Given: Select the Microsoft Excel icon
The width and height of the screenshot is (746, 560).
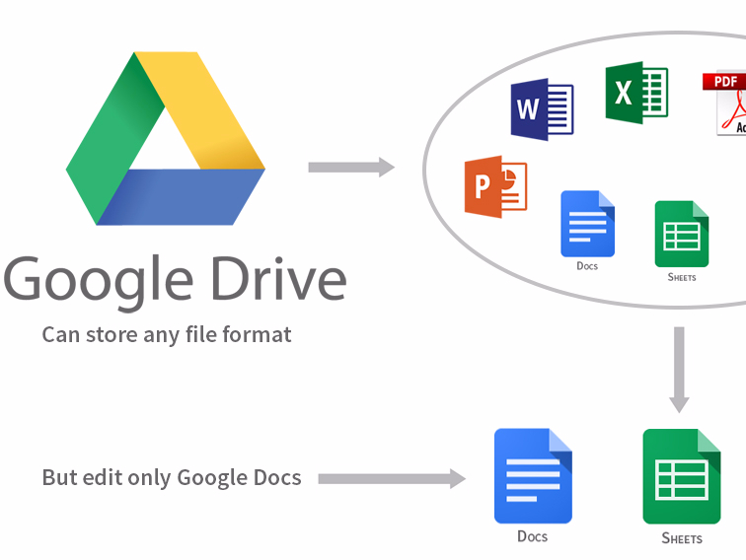Looking at the screenshot, I should 636,93.
